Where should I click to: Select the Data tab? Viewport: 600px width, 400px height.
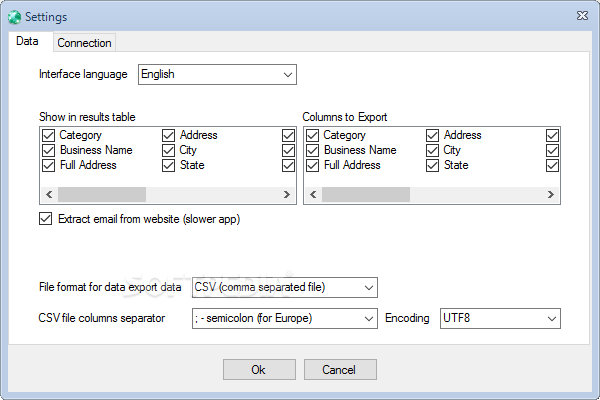tap(28, 42)
